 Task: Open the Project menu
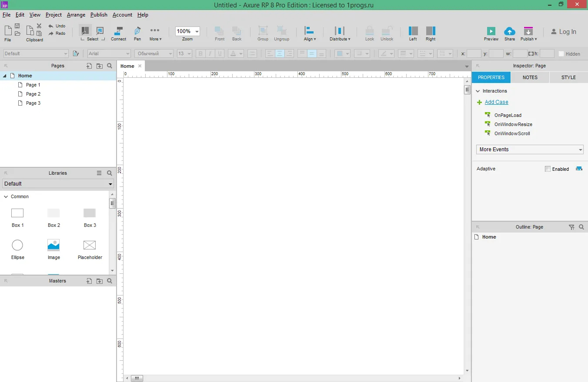[54, 15]
